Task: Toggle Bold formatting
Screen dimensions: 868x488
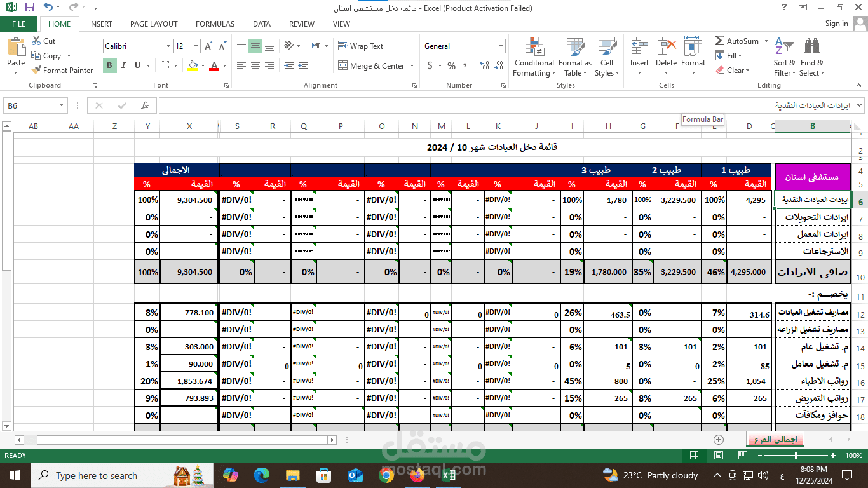Action: tap(109, 65)
